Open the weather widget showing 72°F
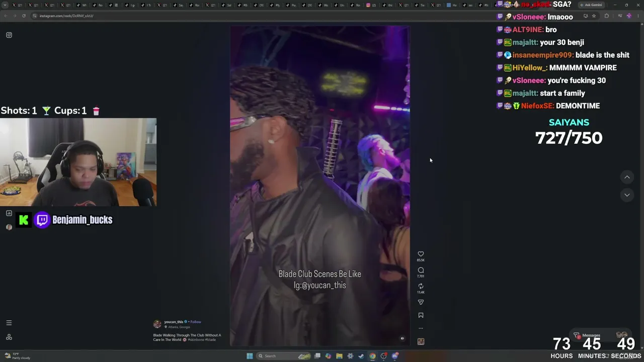This screenshot has height=362, width=644. pos(18,356)
